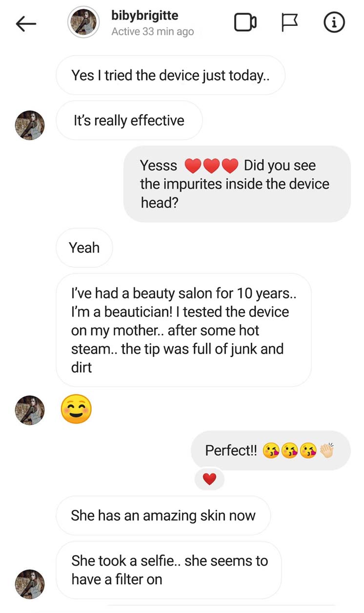Tap the blushing smiley emoji message
The height and width of the screenshot is (613, 364).
[x=77, y=409]
